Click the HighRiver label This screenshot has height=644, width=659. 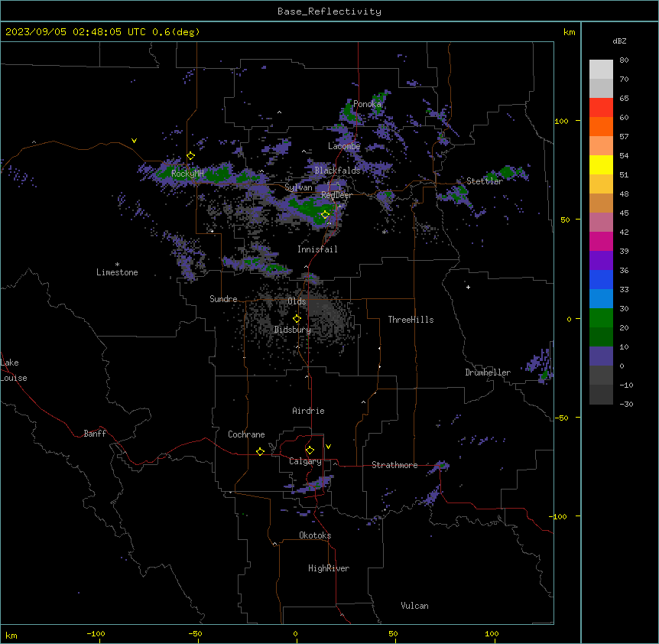point(329,568)
